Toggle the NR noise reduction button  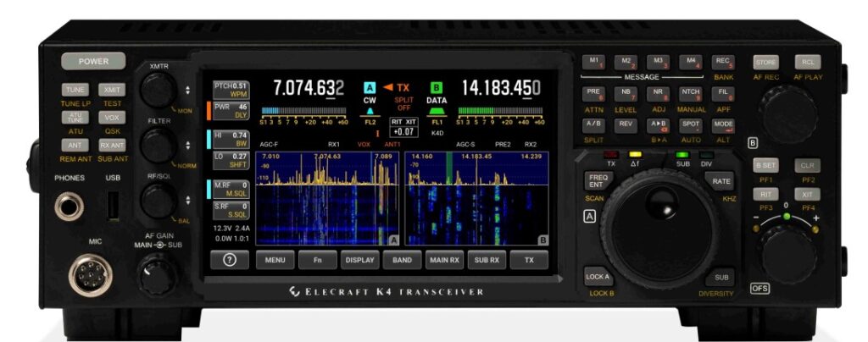pyautogui.click(x=658, y=93)
